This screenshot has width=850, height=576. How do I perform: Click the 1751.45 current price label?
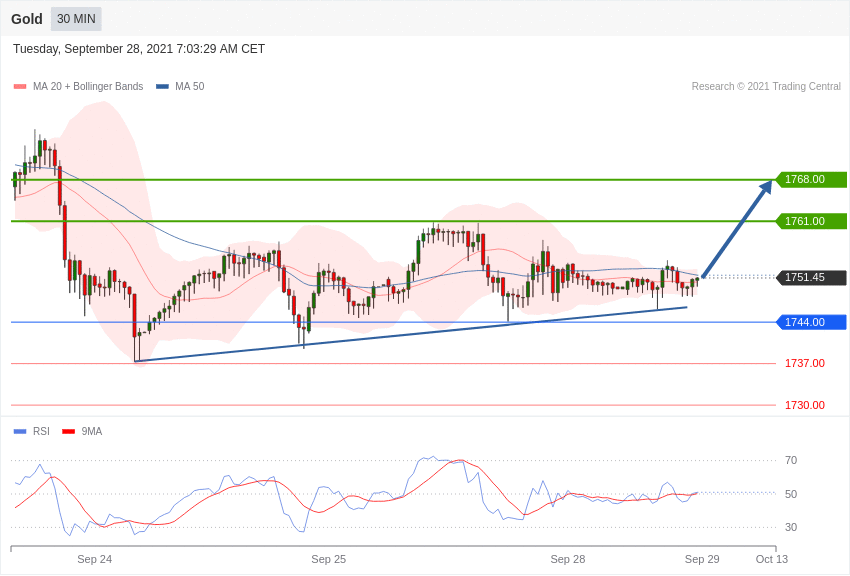[812, 277]
